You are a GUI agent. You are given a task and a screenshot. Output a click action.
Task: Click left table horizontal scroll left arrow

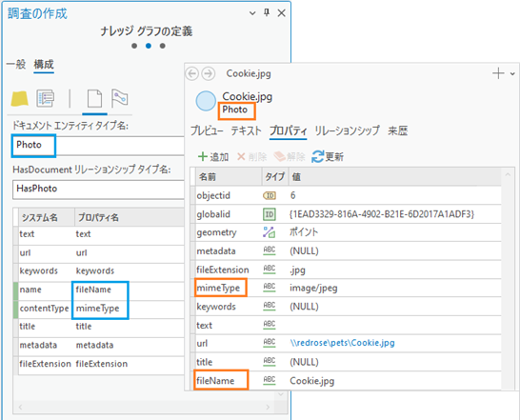(21, 407)
